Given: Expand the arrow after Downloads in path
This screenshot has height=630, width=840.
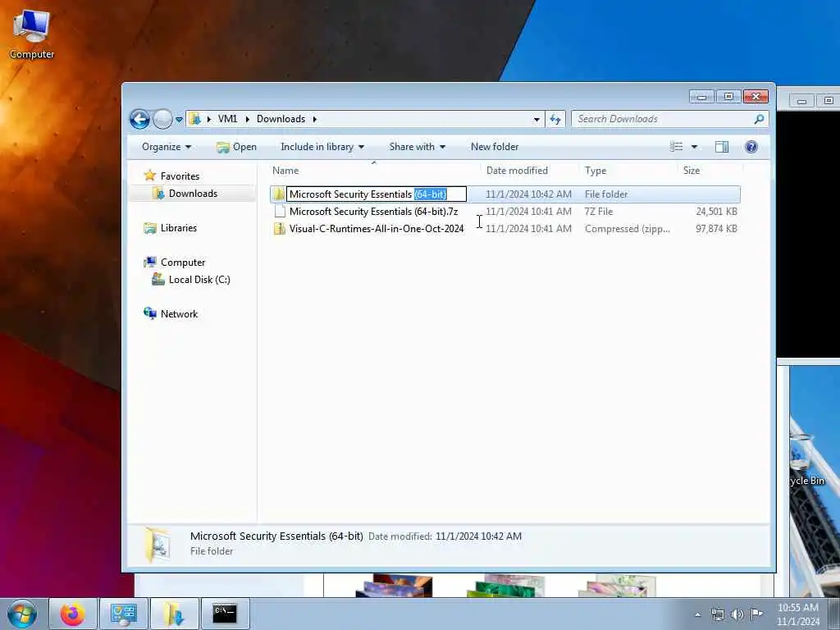Looking at the screenshot, I should (x=314, y=119).
